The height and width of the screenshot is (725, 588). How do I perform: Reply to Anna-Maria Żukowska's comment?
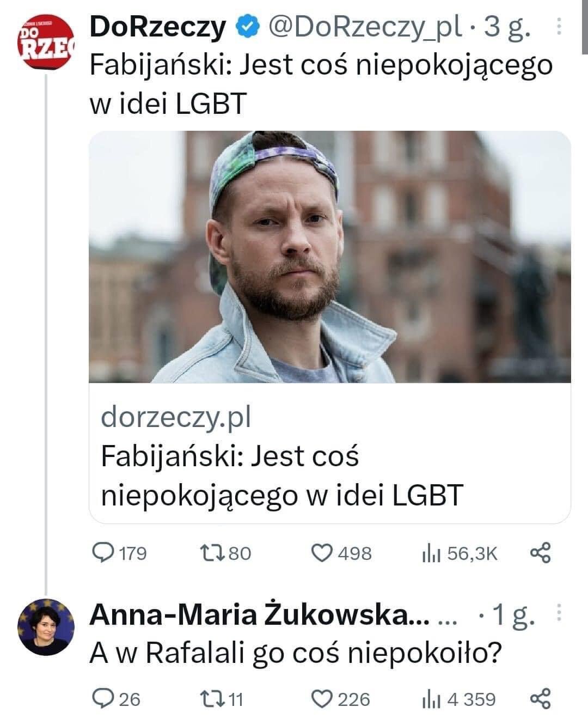pos(102,698)
